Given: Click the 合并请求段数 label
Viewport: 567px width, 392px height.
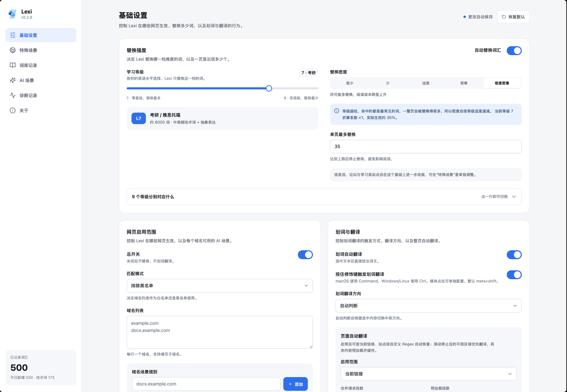Looking at the screenshot, I should (x=352, y=388).
